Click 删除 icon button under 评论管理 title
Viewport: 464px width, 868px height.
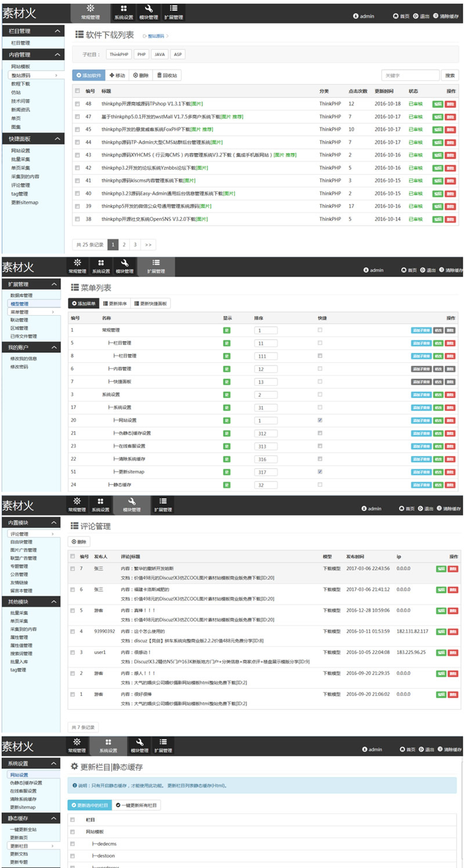click(79, 542)
